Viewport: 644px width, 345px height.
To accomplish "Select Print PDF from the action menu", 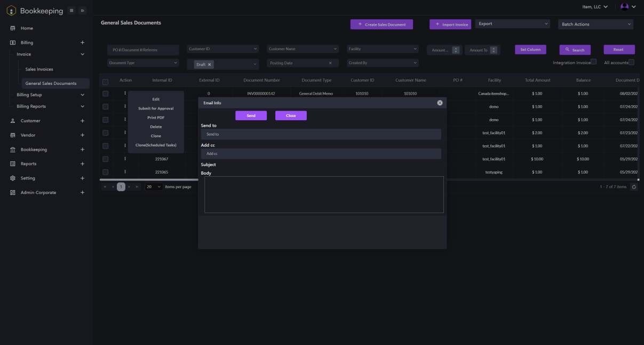I will click(156, 117).
